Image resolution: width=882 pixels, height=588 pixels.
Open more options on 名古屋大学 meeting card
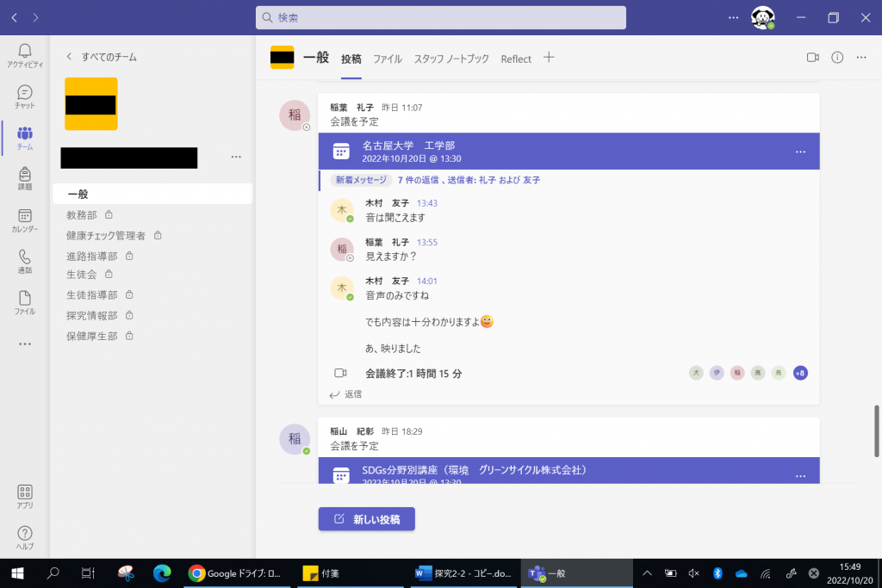coord(800,152)
